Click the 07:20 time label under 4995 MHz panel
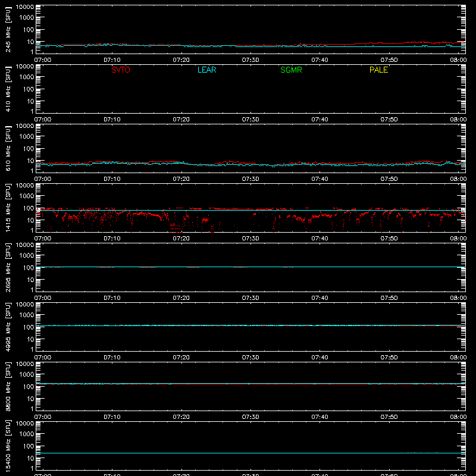Image resolution: width=476 pixels, height=476 pixels. (181, 358)
